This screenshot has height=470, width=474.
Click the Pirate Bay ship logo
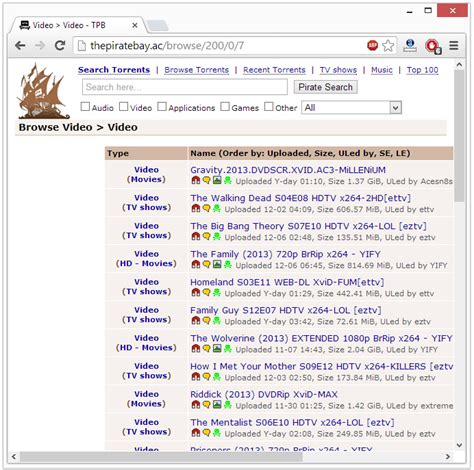click(43, 91)
